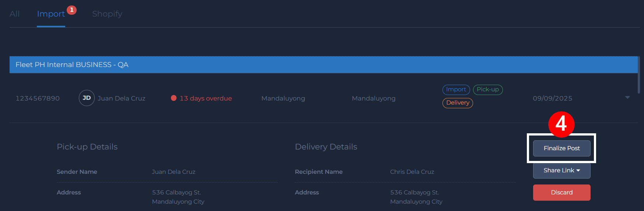The image size is (644, 211).
Task: Click the red Discard button
Action: pos(561,193)
